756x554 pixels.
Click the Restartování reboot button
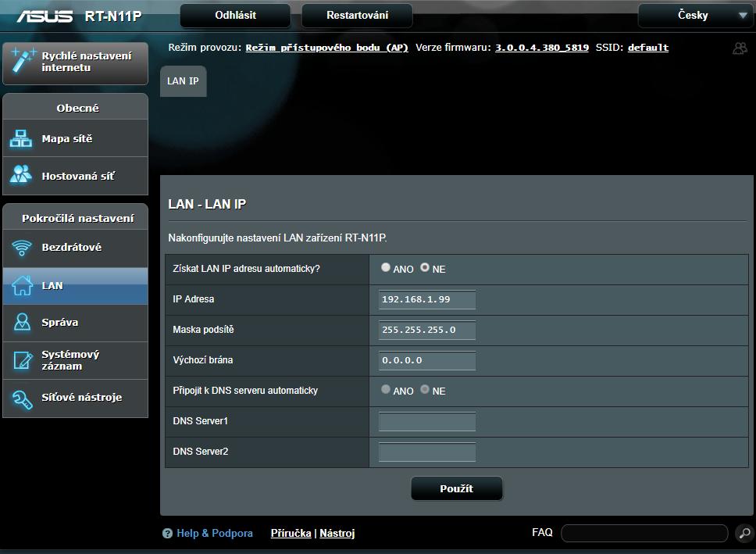[x=357, y=15]
